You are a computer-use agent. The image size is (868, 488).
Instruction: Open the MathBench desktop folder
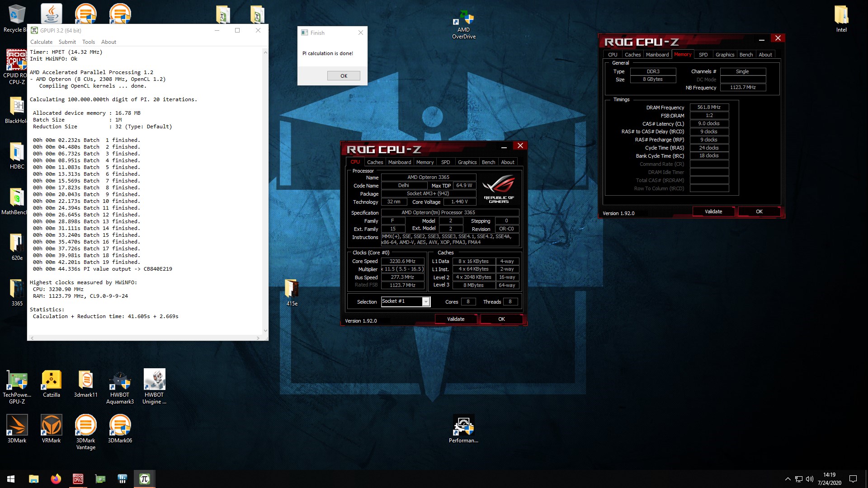[16, 201]
